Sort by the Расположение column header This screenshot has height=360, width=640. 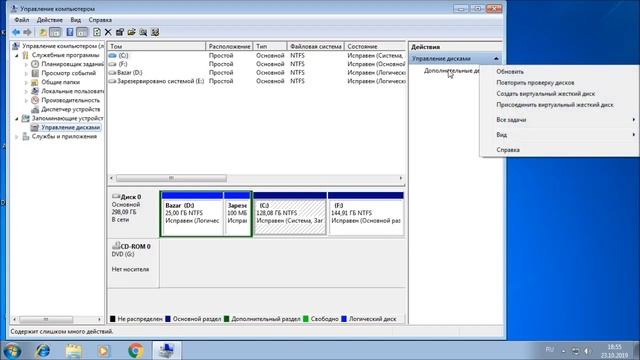[x=229, y=46]
